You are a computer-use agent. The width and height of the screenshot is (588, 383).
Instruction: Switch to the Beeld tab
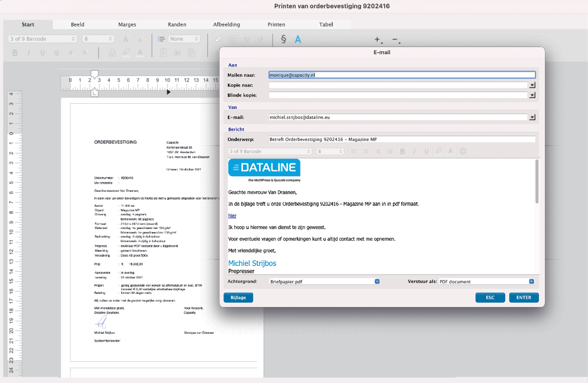tap(77, 24)
